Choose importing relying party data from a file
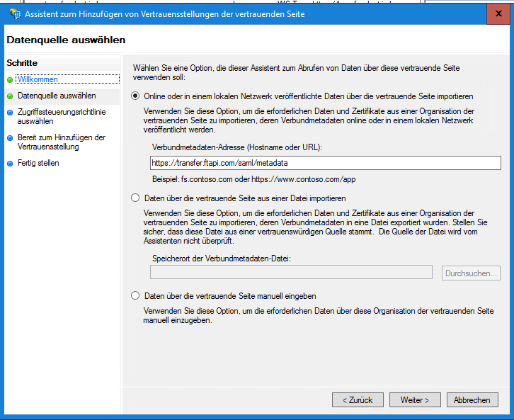 (135, 198)
